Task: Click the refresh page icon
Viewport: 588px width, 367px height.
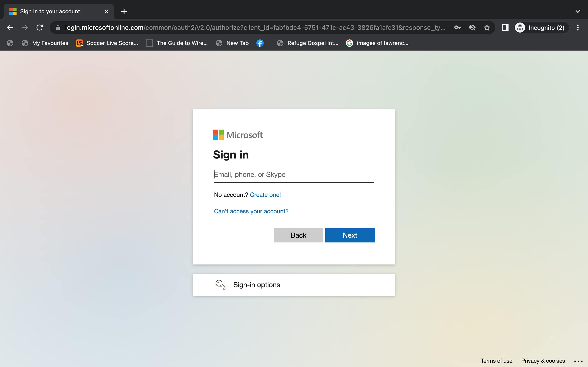Action: [x=39, y=28]
